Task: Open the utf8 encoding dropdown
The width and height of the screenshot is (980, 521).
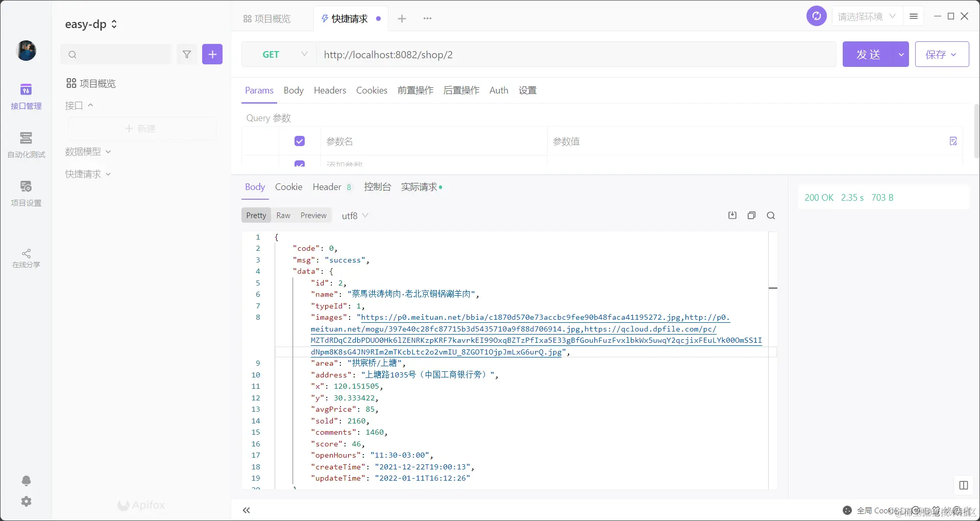Action: [354, 215]
